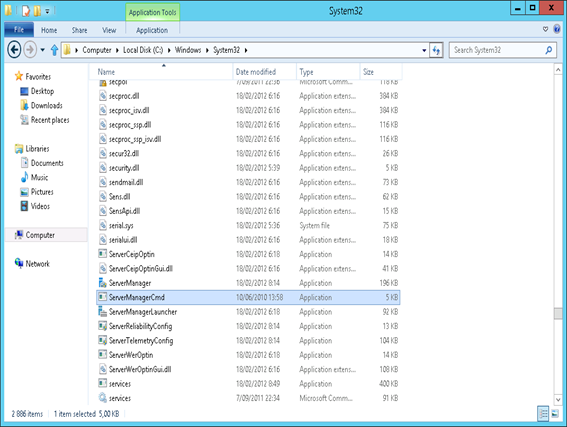Click the Videos icon in Libraries
This screenshot has height=427, width=567.
(x=24, y=206)
